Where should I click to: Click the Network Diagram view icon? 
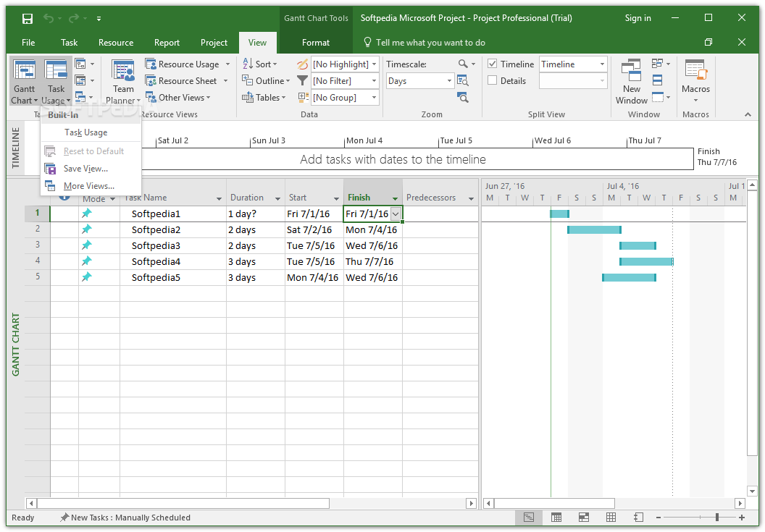pos(80,64)
